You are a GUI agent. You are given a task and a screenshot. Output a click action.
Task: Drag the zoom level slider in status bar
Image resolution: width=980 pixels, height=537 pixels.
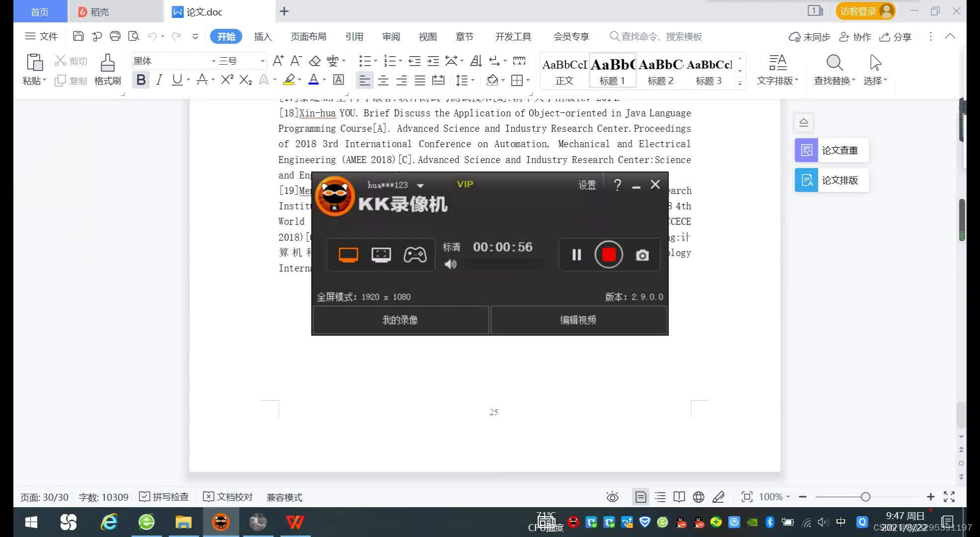[x=865, y=497]
